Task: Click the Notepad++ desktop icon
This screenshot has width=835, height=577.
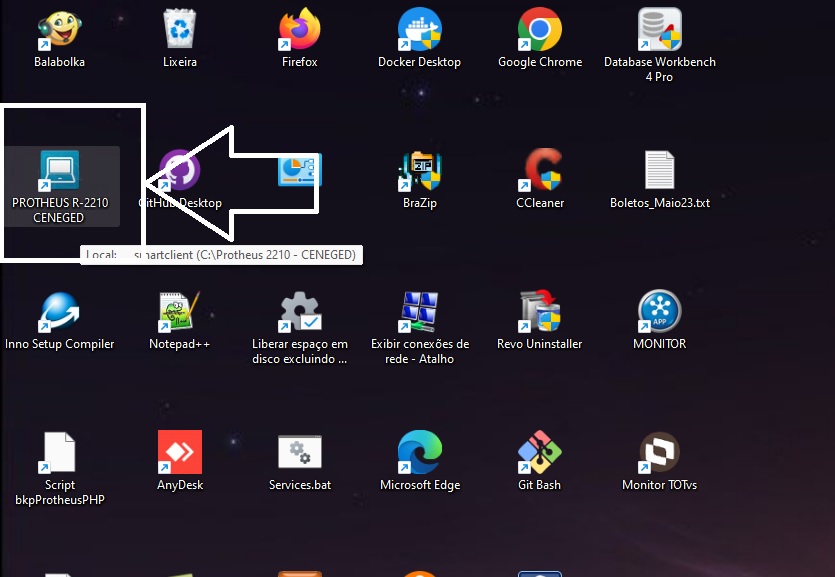Action: pyautogui.click(x=180, y=313)
